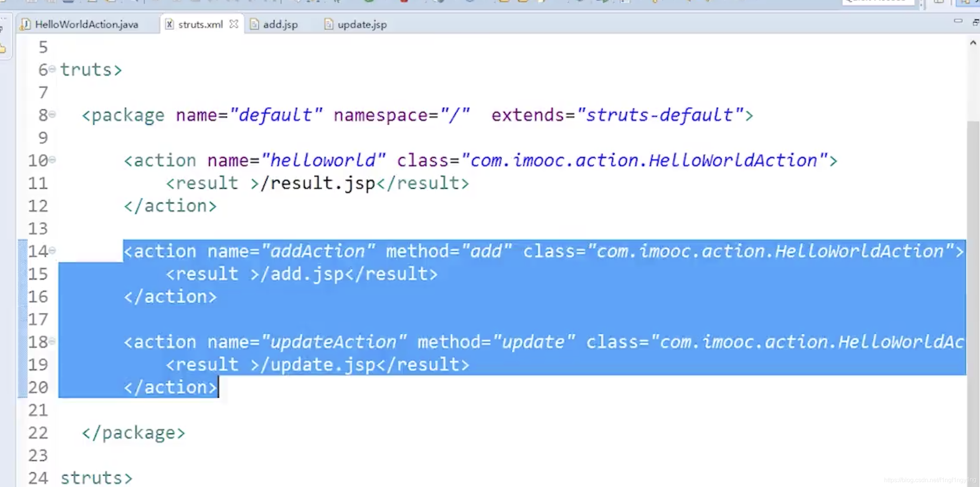Click the /result.jsp text on line 11
This screenshot has width=980, height=487.
[x=318, y=184]
